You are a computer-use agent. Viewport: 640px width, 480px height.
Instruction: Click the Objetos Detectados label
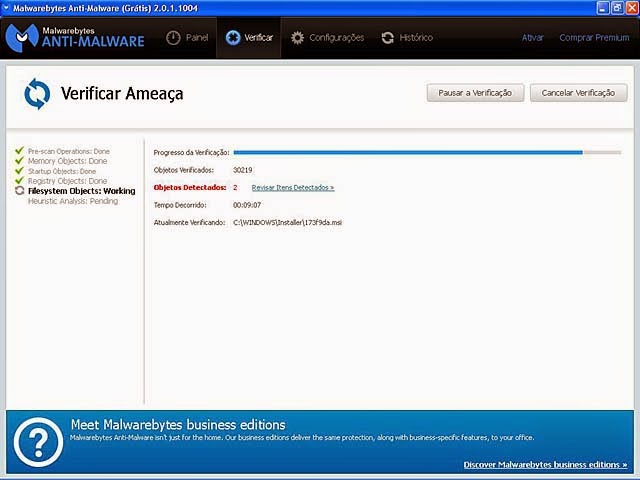coord(190,187)
